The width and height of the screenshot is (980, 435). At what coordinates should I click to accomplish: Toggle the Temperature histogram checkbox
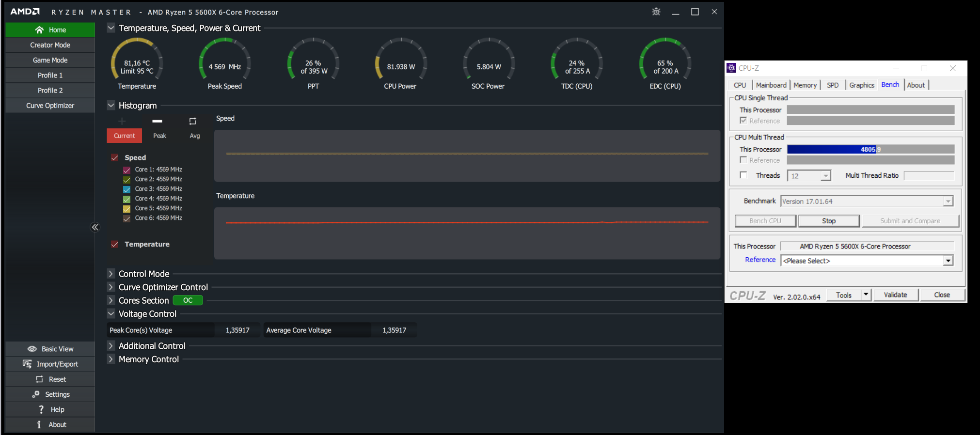115,244
